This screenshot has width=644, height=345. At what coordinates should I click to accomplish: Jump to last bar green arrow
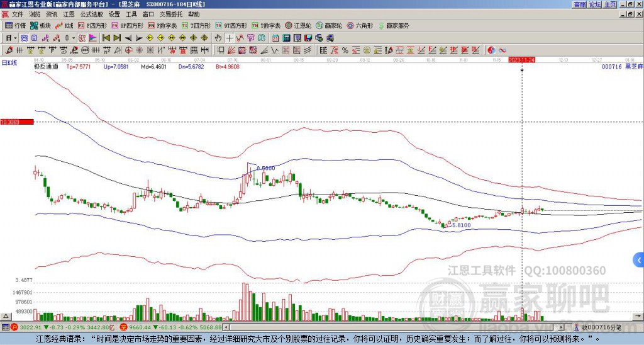pyautogui.click(x=117, y=38)
